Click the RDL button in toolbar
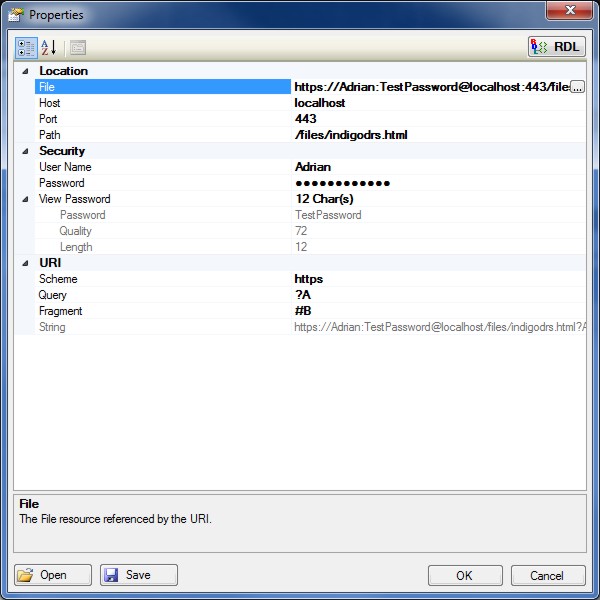The width and height of the screenshot is (600, 600). (x=556, y=47)
